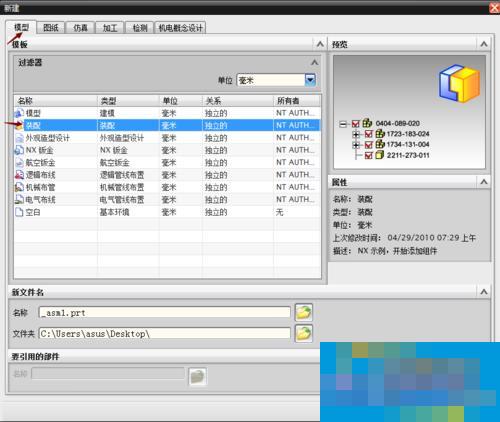The image size is (500, 422).
Task: Click the 机械布管 template icon
Action: tap(19, 187)
